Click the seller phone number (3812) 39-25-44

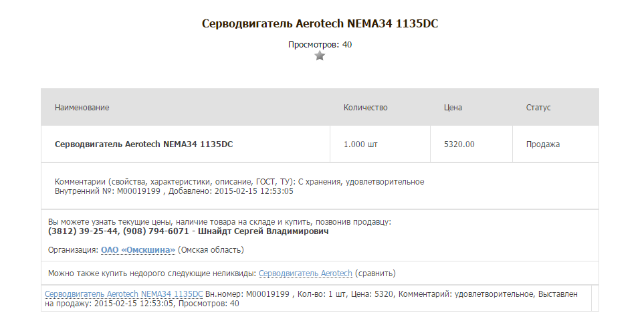(83, 231)
